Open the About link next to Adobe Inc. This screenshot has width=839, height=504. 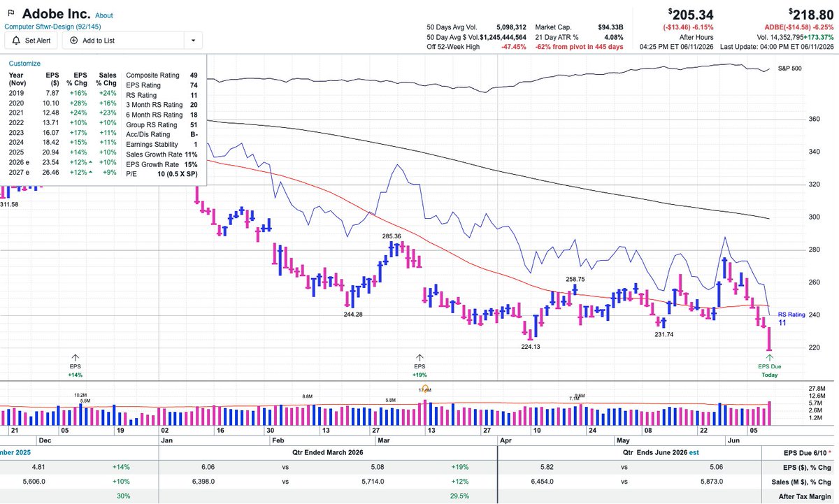[103, 15]
